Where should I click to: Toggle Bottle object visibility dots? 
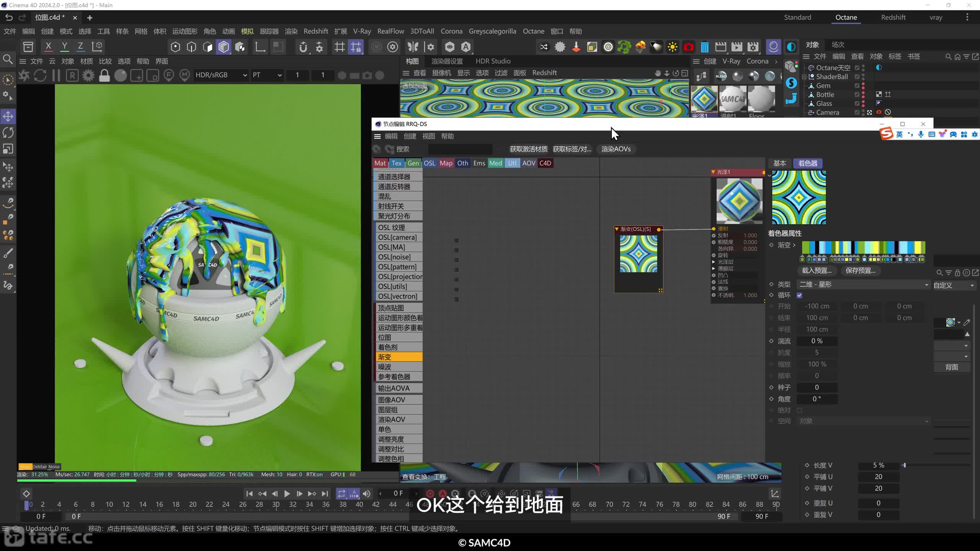click(863, 95)
